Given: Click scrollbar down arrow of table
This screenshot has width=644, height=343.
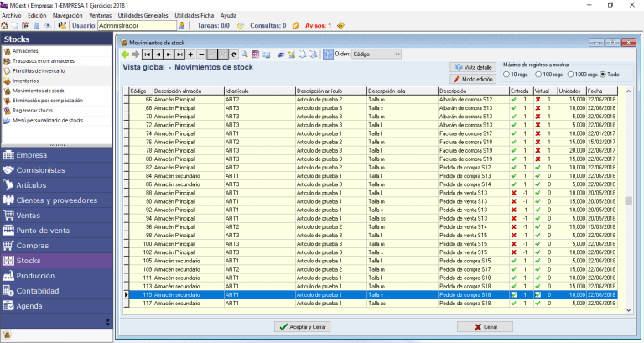Looking at the screenshot, I should 628,310.
